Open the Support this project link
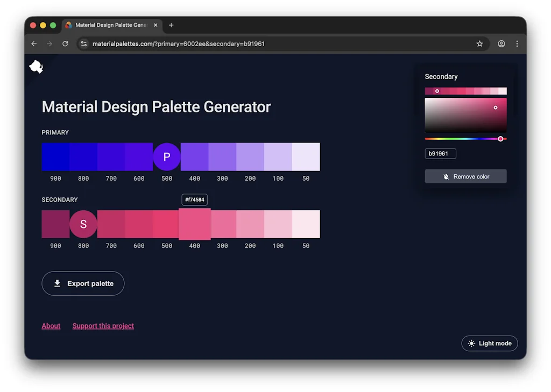Screen dimensions: 551x392 [x=103, y=325]
